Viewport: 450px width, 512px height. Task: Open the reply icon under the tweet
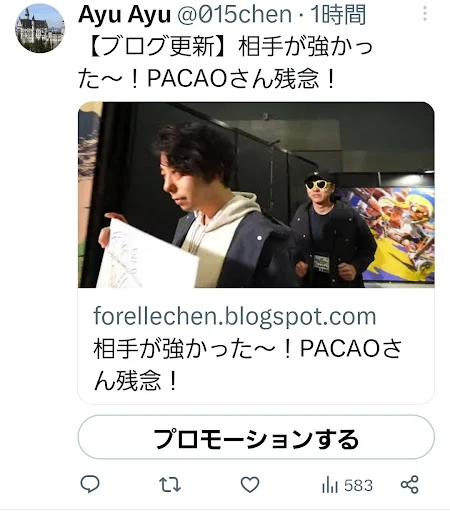(90, 484)
